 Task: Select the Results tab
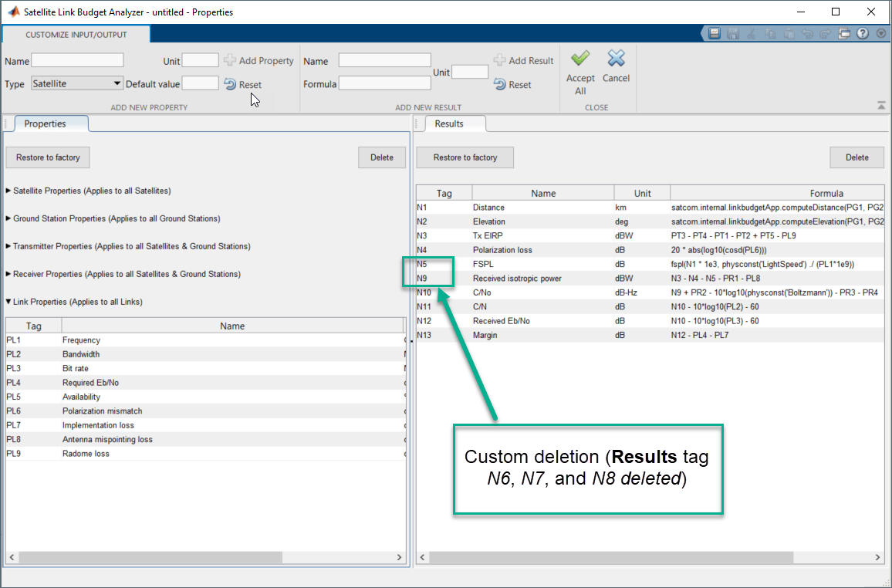point(449,123)
